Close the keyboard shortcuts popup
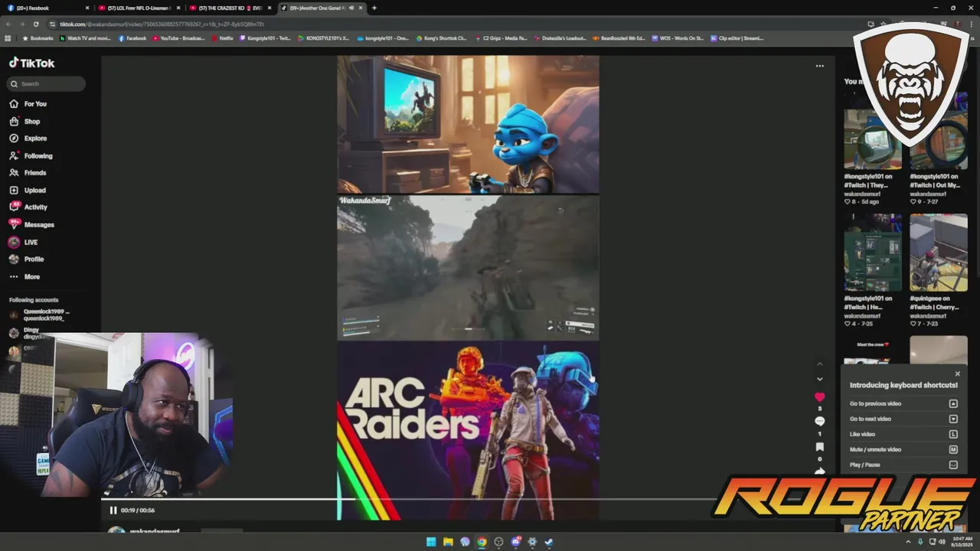Image resolution: width=980 pixels, height=551 pixels. (x=957, y=374)
